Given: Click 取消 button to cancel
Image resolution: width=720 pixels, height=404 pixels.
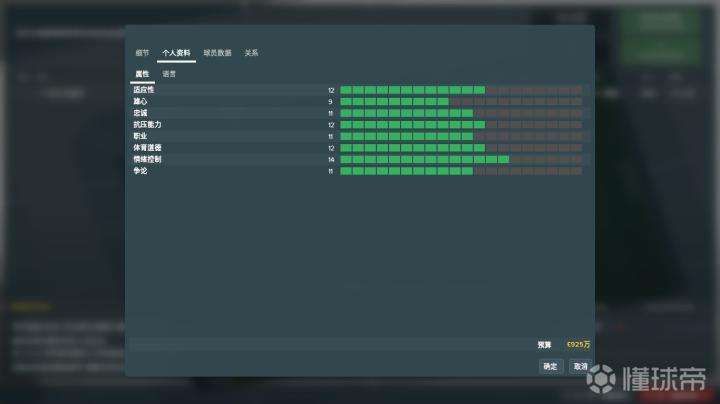Looking at the screenshot, I should (581, 366).
